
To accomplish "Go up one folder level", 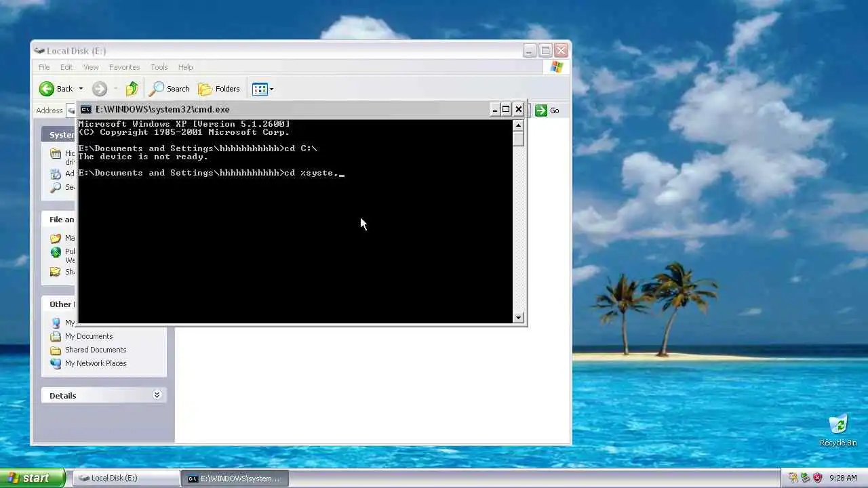I will 132,89.
